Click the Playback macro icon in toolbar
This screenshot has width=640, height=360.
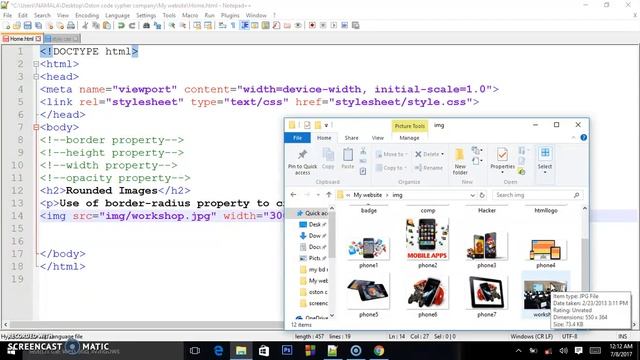pos(334,25)
